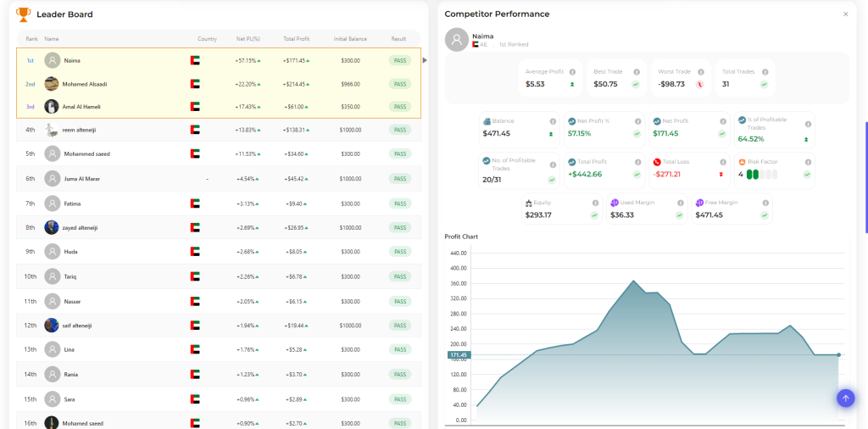Close the Competitor Performance panel
This screenshot has width=868, height=429.
(845, 14)
